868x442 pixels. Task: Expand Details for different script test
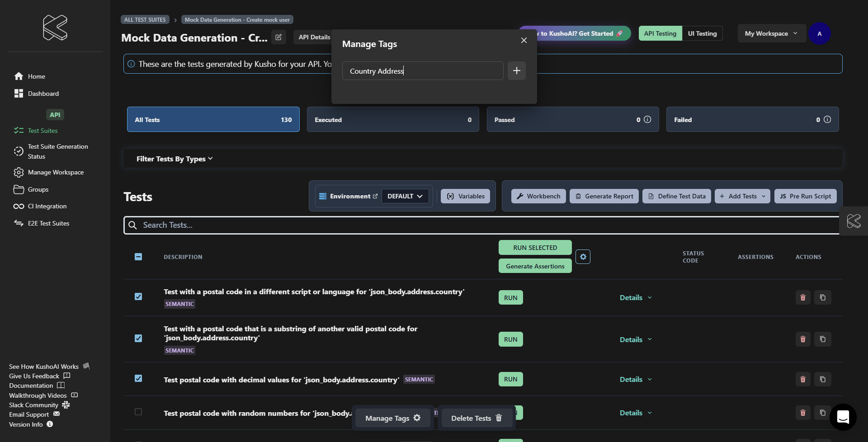pos(636,297)
